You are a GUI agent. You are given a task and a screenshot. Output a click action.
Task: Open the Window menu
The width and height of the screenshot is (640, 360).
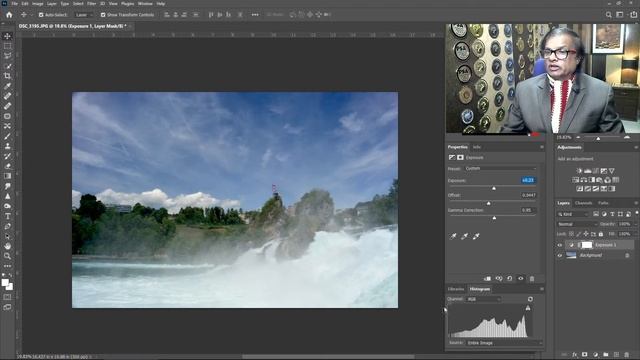pos(145,4)
